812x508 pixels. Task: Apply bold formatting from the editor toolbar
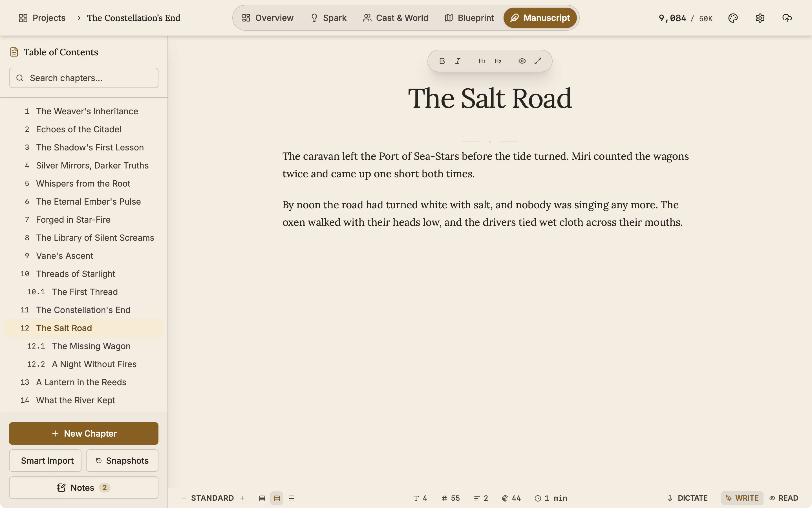442,61
